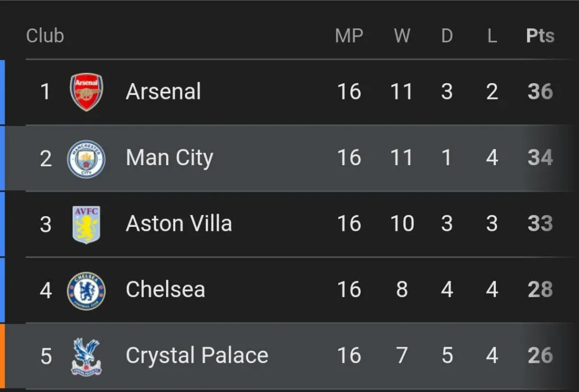Select the Club column header
The image size is (579, 392).
[45, 35]
